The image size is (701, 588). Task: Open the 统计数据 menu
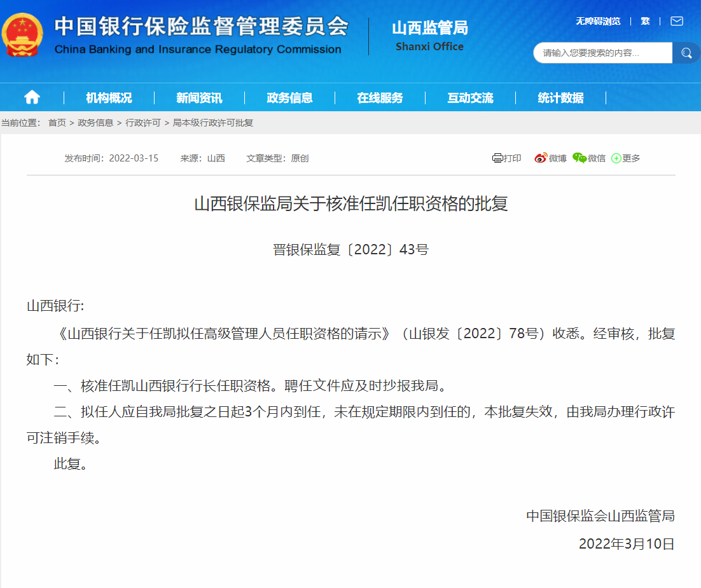coord(560,98)
